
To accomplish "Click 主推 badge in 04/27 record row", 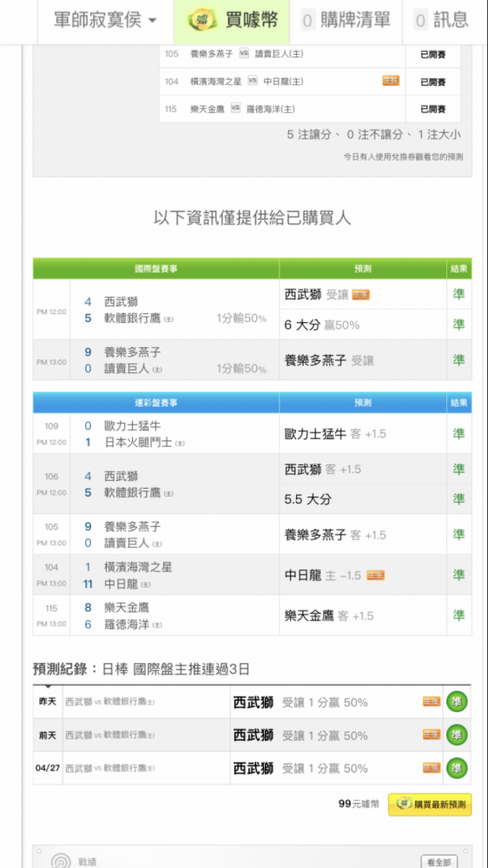I will [432, 768].
